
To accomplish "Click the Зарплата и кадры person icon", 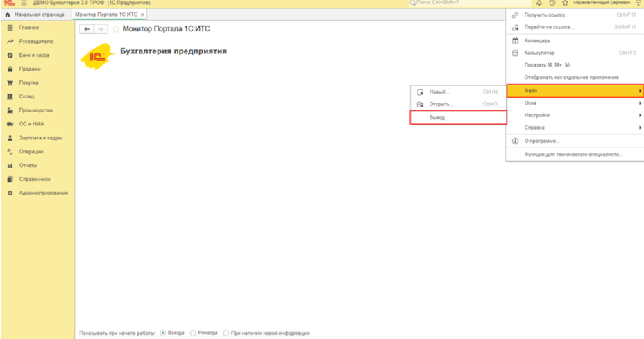I will click(10, 138).
